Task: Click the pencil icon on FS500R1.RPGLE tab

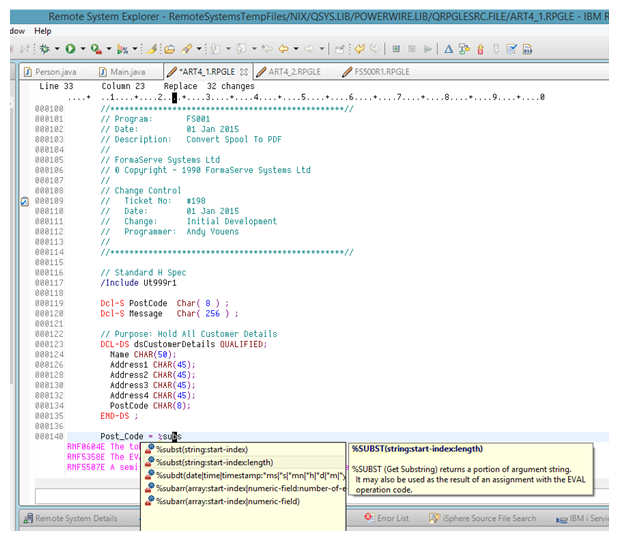Action: (x=348, y=72)
